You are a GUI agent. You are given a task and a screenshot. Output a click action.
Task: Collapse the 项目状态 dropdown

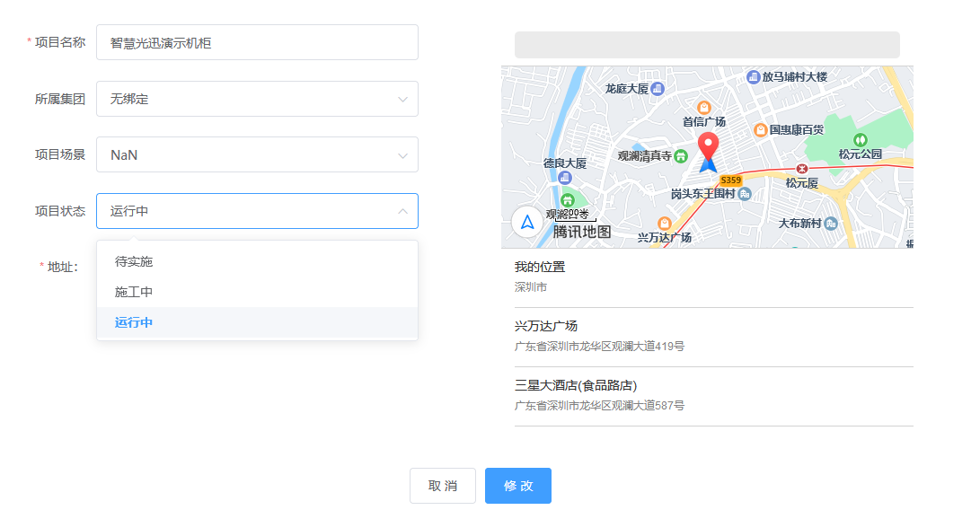pos(257,211)
